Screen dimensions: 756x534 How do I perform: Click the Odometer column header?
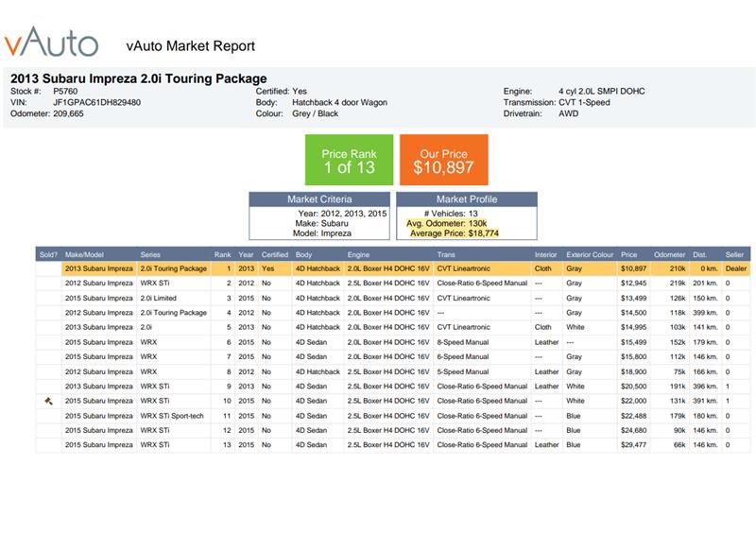(670, 254)
